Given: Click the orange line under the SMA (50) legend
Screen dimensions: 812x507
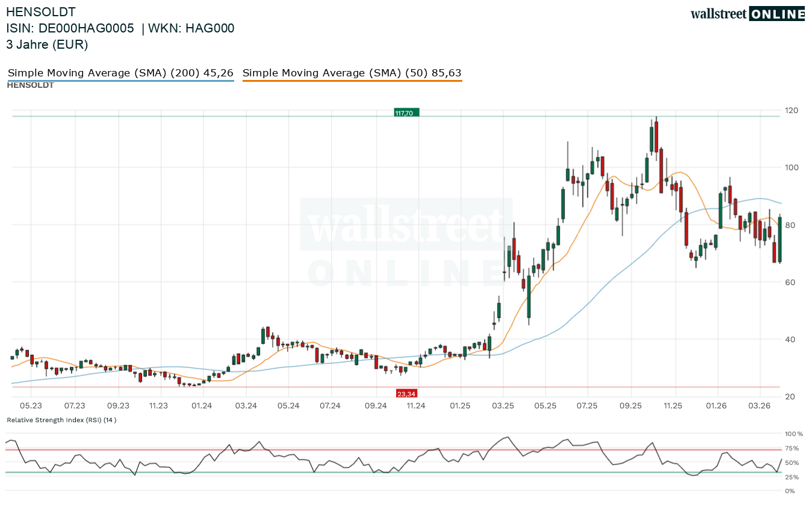Looking at the screenshot, I should 352,81.
